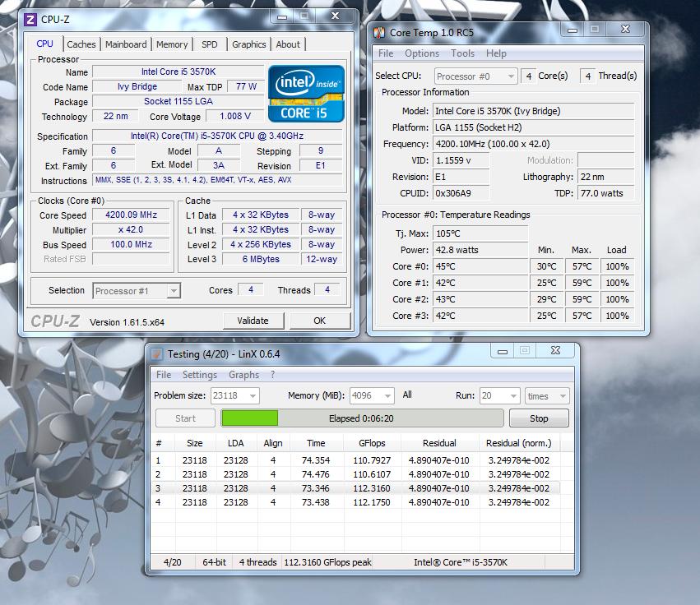Select the SPD tab
This screenshot has width=700, height=605.
[x=210, y=44]
